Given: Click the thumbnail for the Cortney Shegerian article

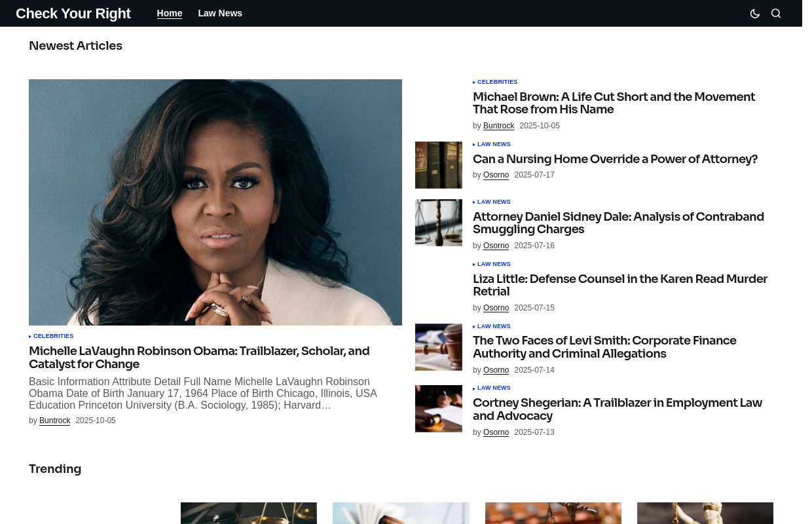Looking at the screenshot, I should (439, 409).
